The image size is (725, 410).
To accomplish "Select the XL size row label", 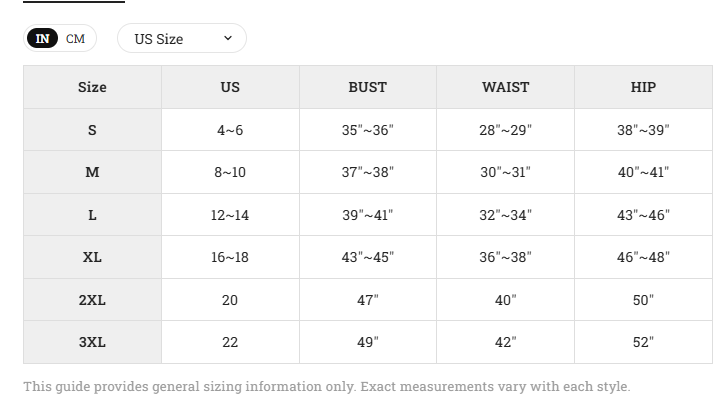I will [92, 257].
